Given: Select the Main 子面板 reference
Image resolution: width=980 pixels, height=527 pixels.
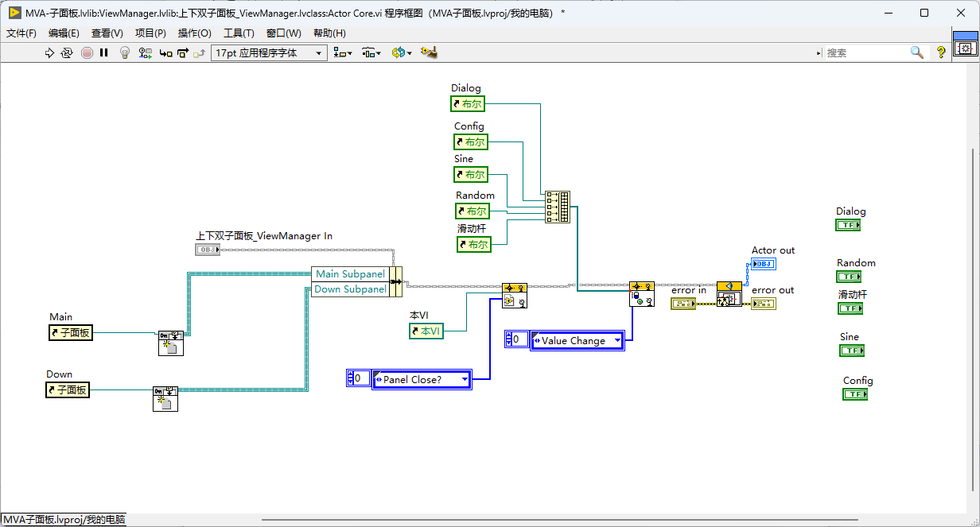Looking at the screenshot, I should (70, 332).
